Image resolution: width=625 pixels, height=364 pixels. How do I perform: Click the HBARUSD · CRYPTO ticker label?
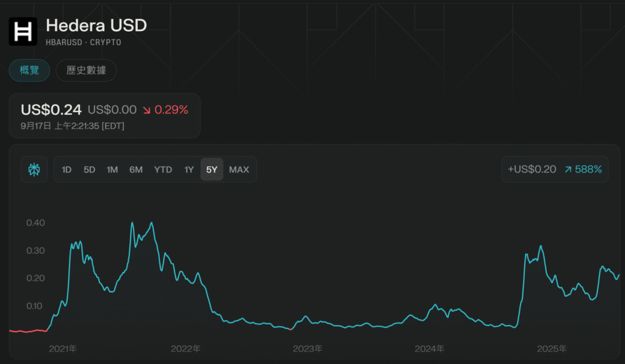84,42
